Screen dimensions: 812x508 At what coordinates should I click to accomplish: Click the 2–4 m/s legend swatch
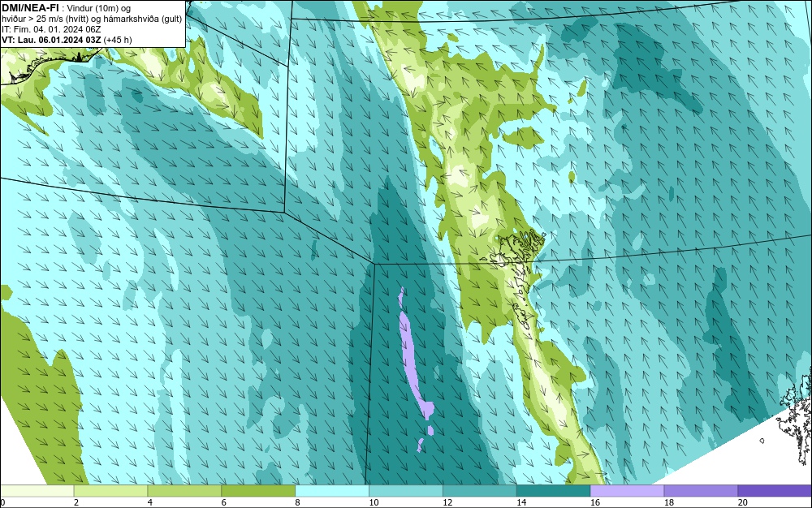click(110, 491)
